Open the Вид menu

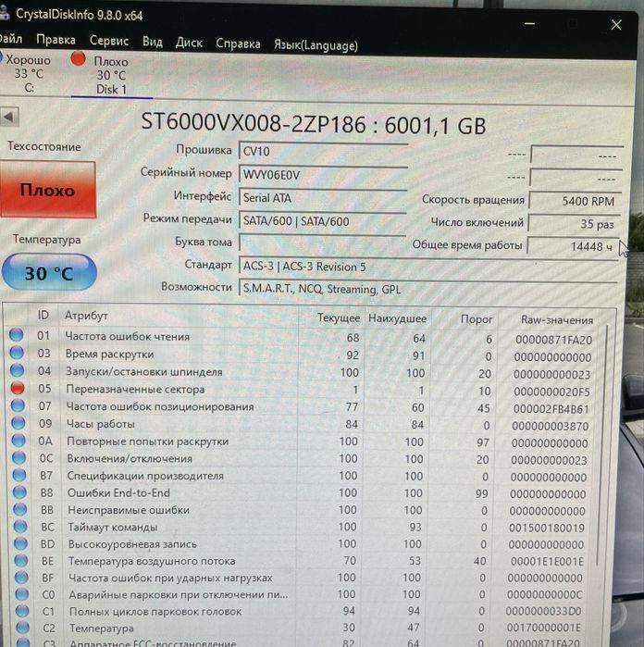click(153, 42)
